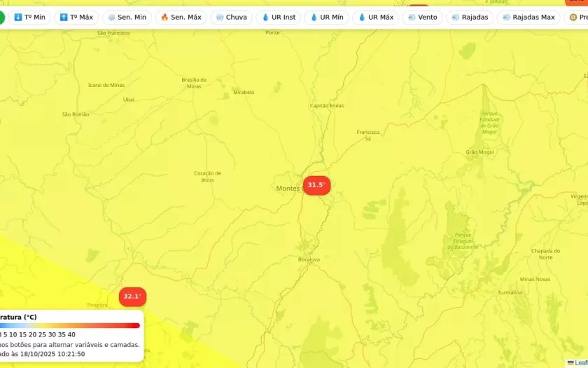The width and height of the screenshot is (588, 368).
Task: Click the 32.1° station marker near Pirapora
Action: click(x=133, y=297)
